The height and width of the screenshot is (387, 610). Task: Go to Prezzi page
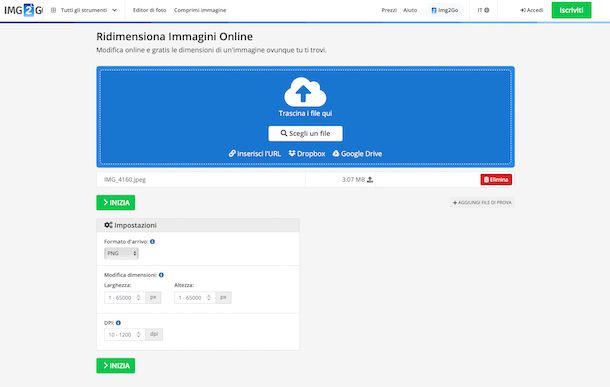click(389, 10)
